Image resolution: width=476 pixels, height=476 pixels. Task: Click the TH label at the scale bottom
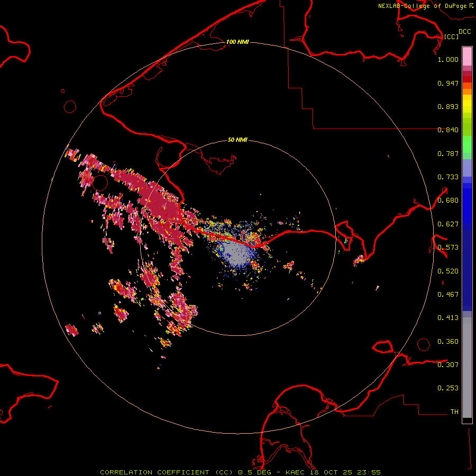pos(454,412)
